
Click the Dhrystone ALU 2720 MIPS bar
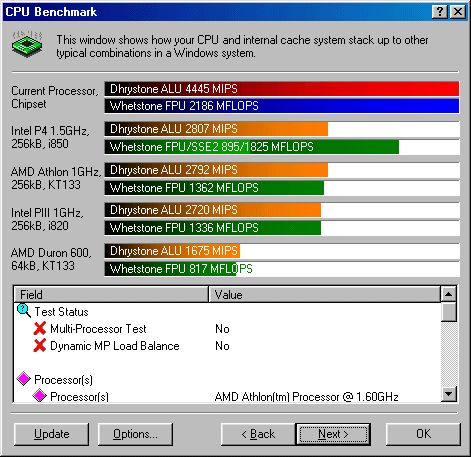pos(213,210)
